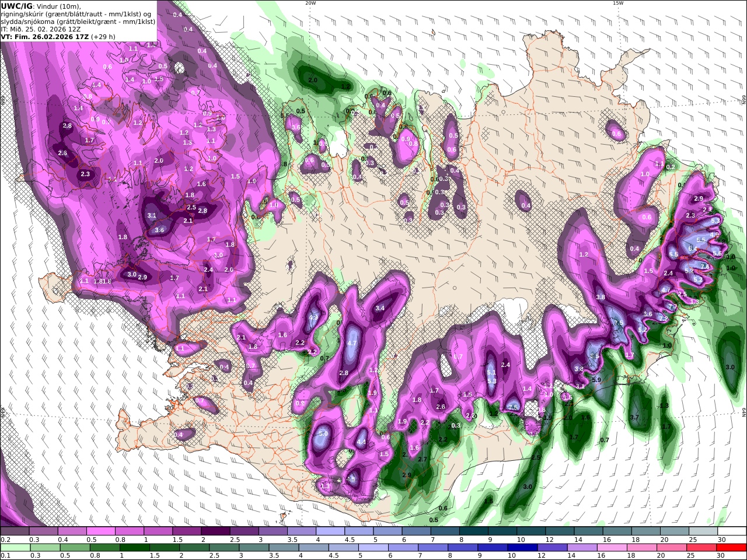Click the '4.4' precipitation value on the map

pyautogui.click(x=361, y=442)
